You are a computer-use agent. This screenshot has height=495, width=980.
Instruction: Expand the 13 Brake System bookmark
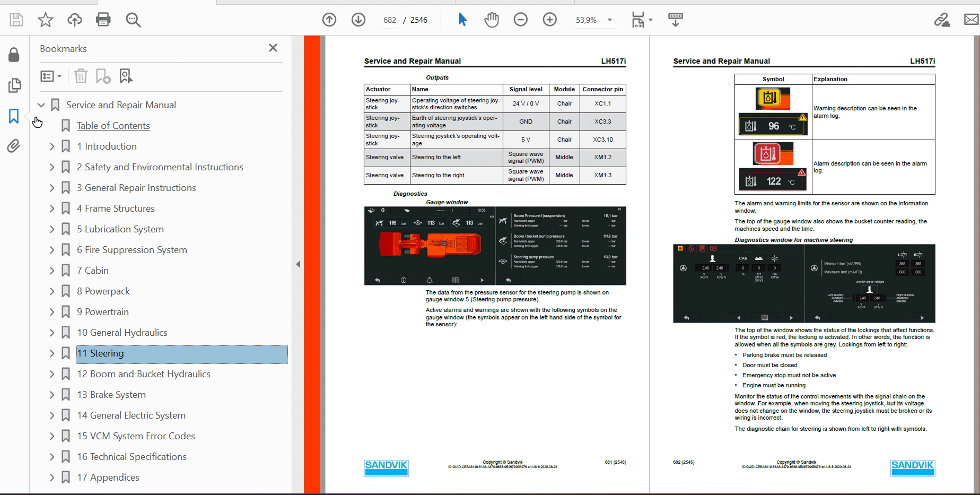(x=52, y=395)
